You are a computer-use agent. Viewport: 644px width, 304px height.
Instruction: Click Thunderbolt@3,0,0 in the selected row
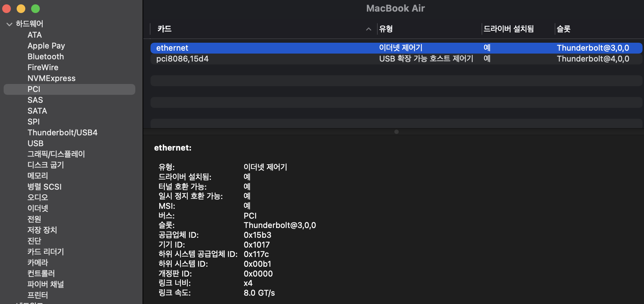[593, 48]
